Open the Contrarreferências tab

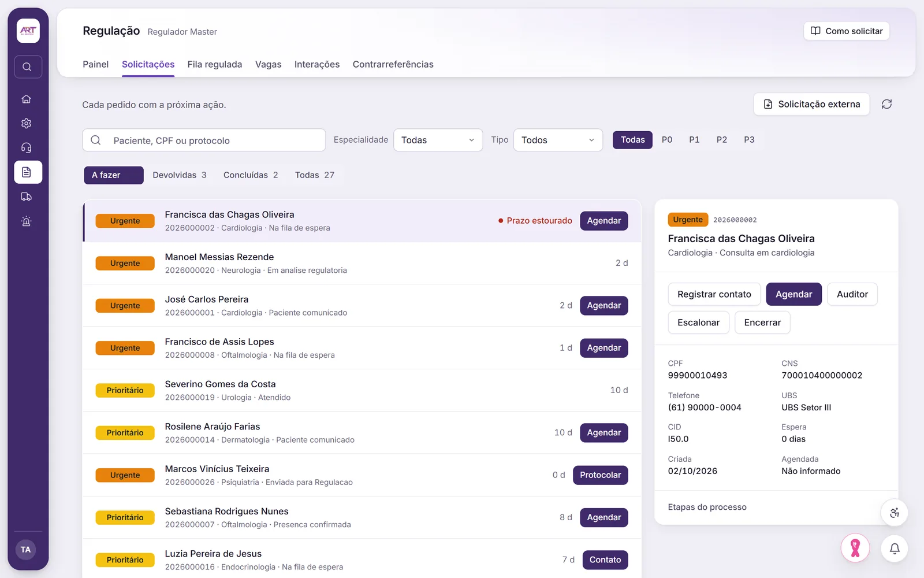(393, 64)
